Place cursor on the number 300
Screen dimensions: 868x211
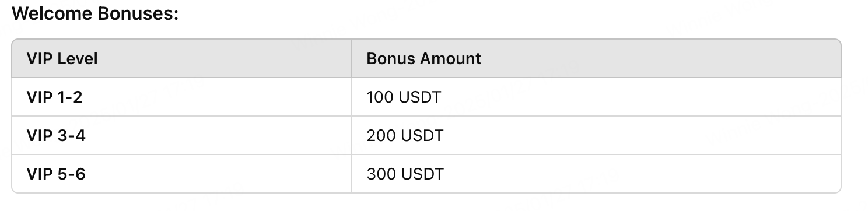381,174
